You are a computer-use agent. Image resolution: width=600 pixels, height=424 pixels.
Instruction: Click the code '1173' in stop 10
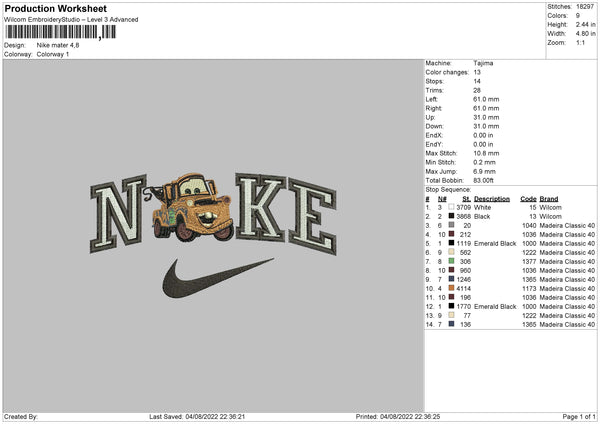click(529, 289)
